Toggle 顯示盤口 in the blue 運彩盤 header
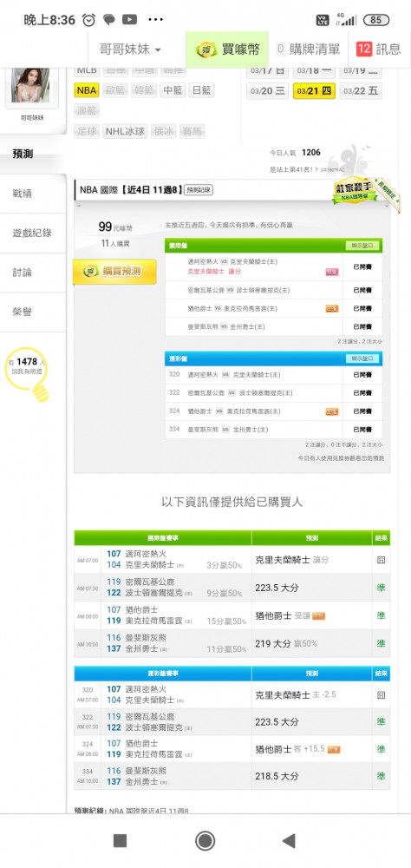The image size is (411, 868). coord(362,358)
